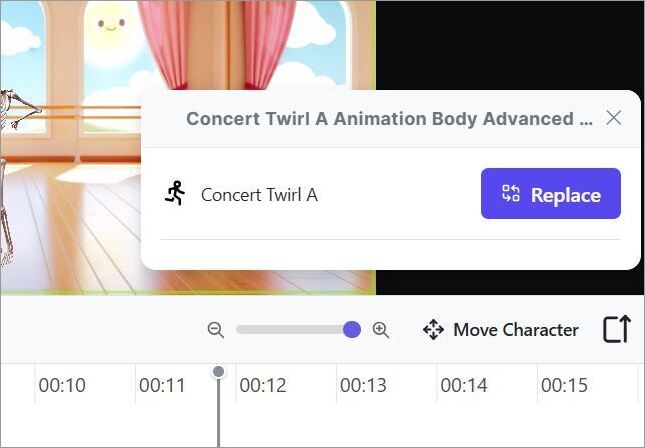Jump to 00:14 on the timeline ruler
Image resolution: width=645 pixels, height=448 pixels.
(464, 385)
